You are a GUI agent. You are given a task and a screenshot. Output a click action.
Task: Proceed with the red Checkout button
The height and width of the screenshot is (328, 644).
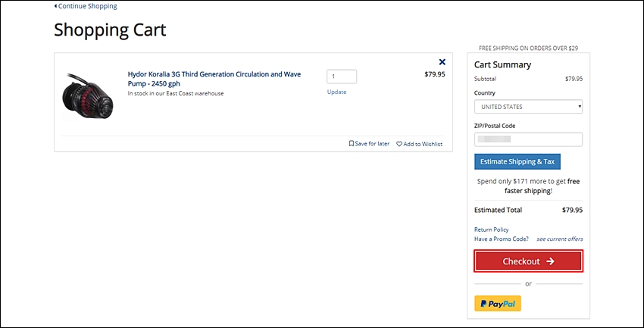[528, 261]
